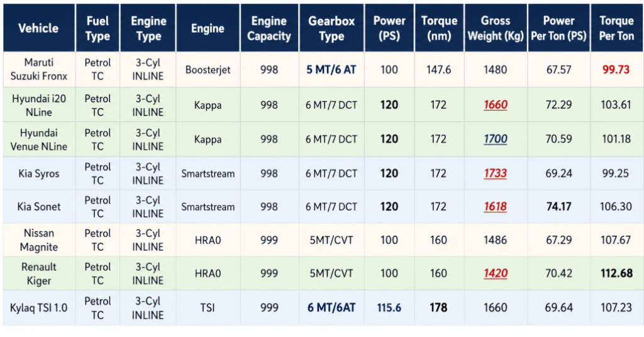Screen dimensions: 644x337
Task: Select the Engine Capacity header cell
Action: 269,28
